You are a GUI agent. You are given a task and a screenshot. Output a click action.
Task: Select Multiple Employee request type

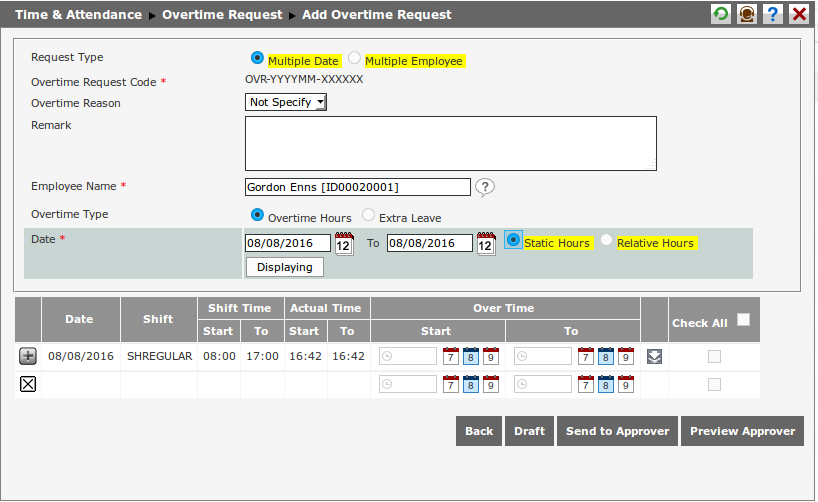click(x=354, y=58)
